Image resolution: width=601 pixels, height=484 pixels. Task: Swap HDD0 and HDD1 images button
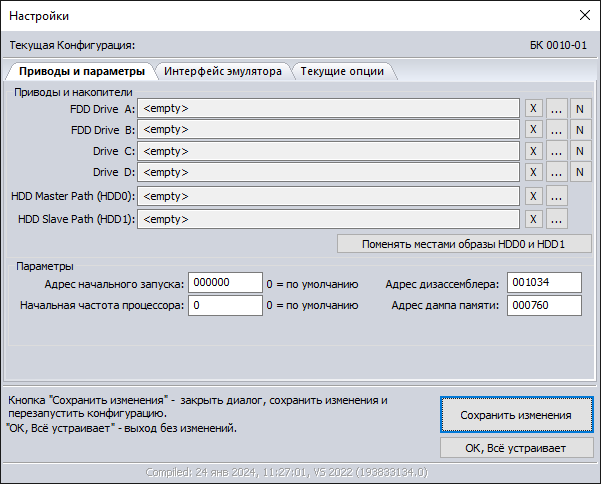click(x=464, y=244)
